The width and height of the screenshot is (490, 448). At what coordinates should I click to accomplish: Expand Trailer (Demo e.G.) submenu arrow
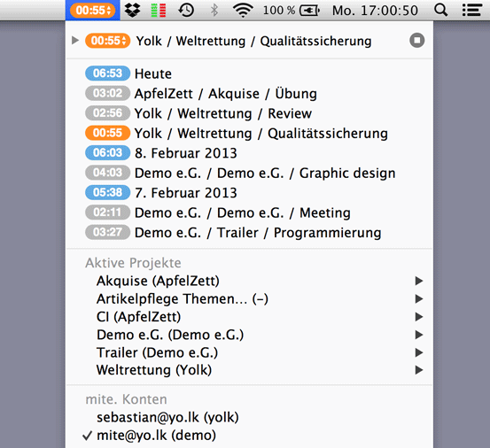pyautogui.click(x=419, y=352)
